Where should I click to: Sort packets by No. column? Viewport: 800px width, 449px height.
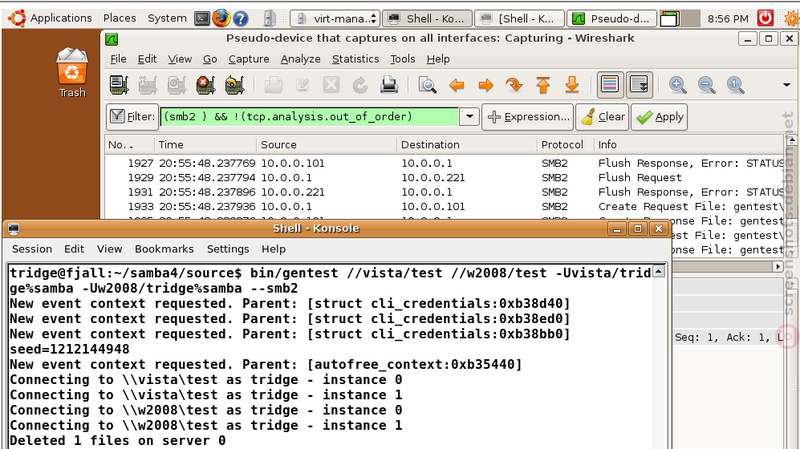point(130,145)
